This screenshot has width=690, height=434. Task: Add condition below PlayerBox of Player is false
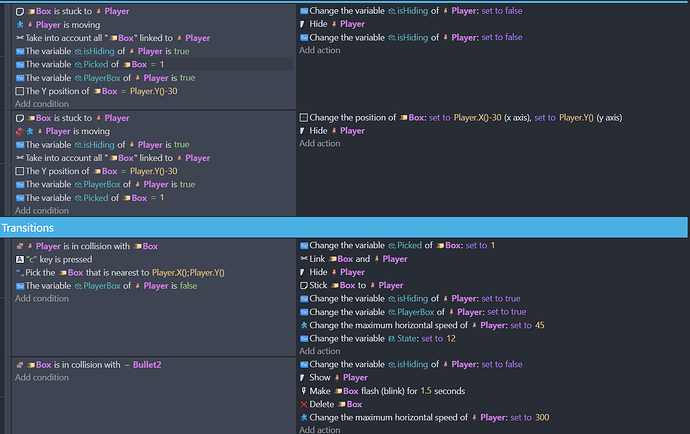coord(42,298)
